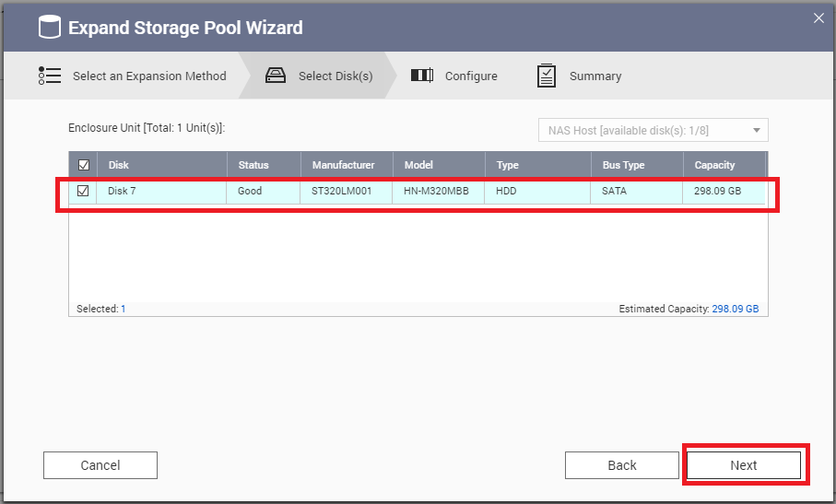
Task: Go to the Select an Expansion Method step
Action: pos(149,76)
